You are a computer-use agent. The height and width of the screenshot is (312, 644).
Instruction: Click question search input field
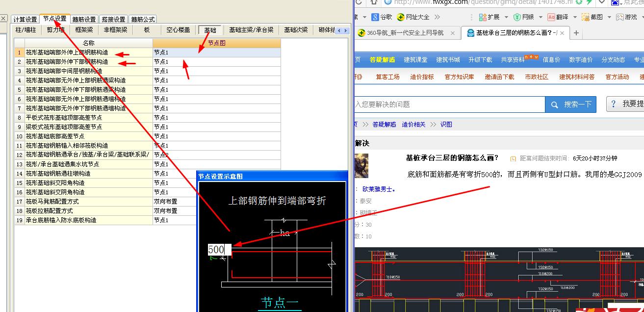pos(449,104)
